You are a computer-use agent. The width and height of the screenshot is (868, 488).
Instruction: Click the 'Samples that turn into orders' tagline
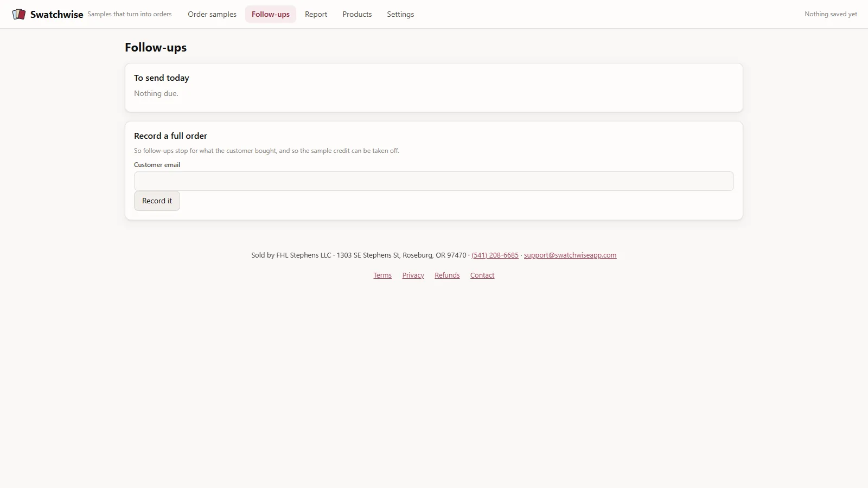click(130, 14)
